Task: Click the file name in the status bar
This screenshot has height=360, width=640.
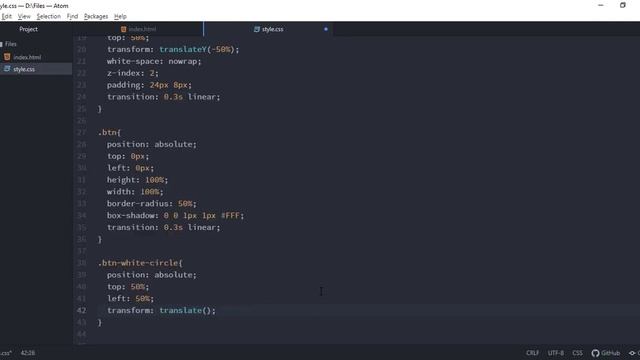Action: tap(6, 353)
